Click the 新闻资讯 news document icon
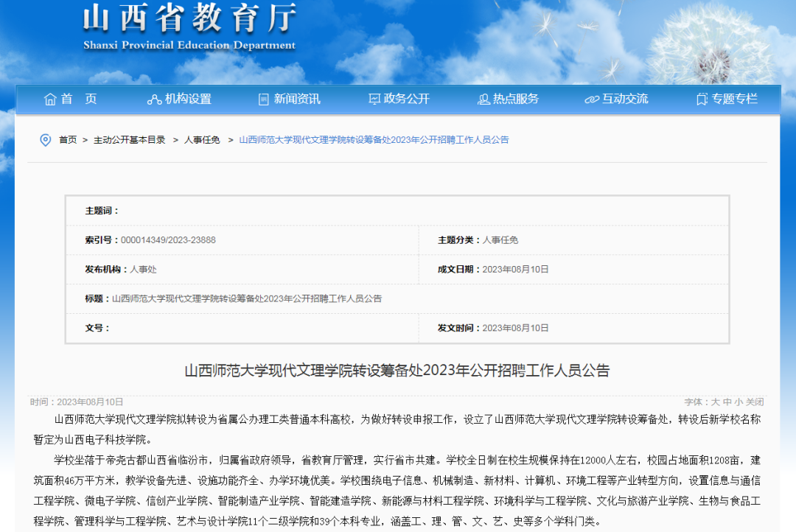Image resolution: width=796 pixels, height=532 pixels. (x=264, y=99)
